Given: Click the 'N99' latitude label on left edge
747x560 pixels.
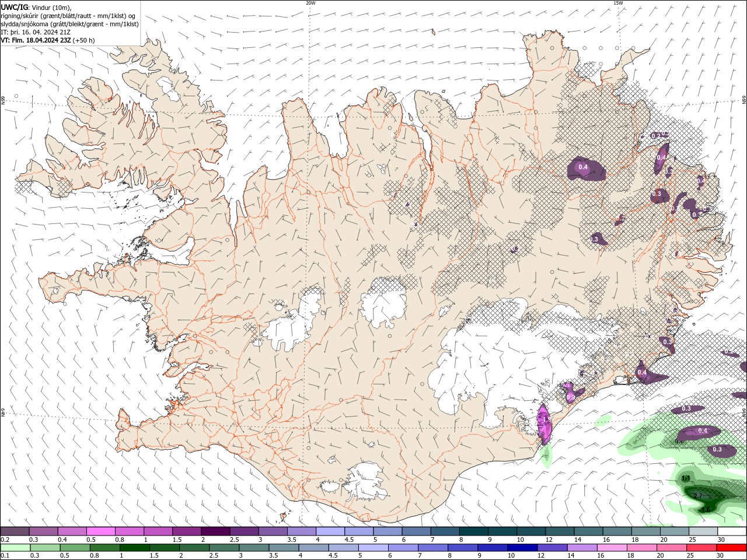Looking at the screenshot, I should (3, 100).
